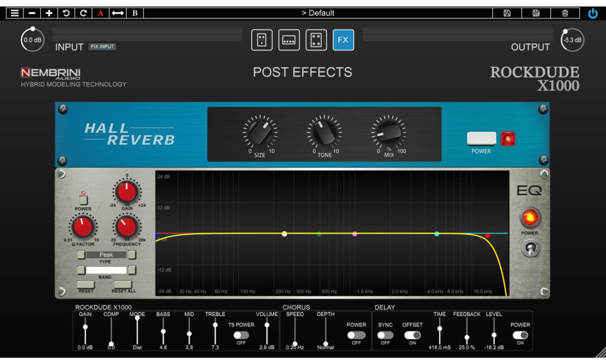Click the Rockdude GAIN slider

pos(85,331)
